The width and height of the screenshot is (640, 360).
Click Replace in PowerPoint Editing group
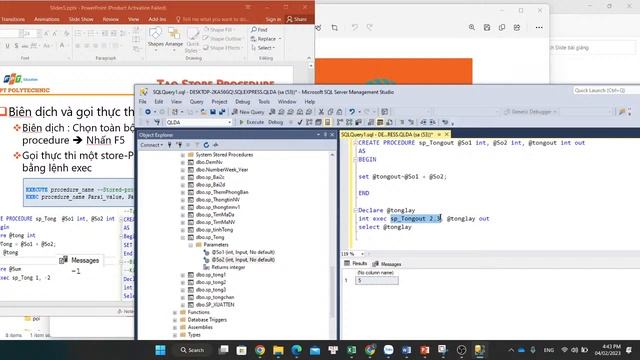266,39
